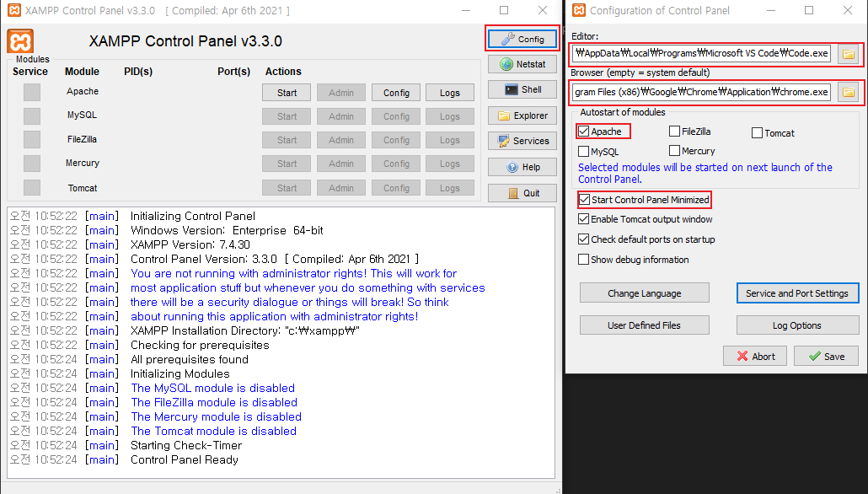Abort the configuration changes
The width and height of the screenshot is (868, 494).
pyautogui.click(x=754, y=356)
